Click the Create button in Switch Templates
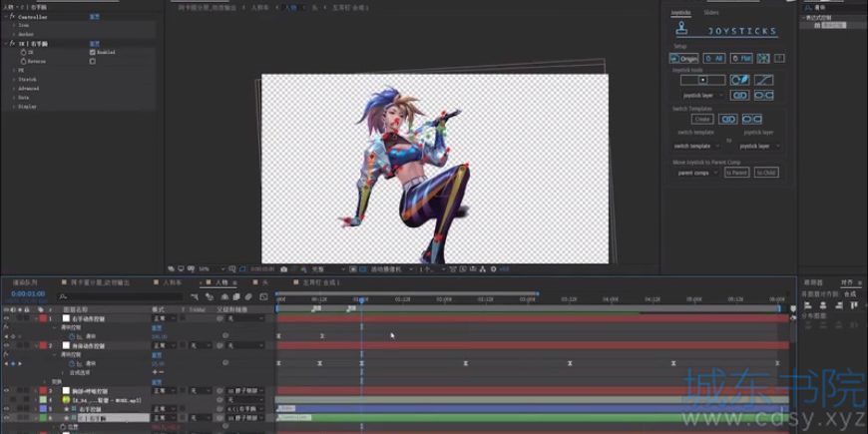The width and height of the screenshot is (868, 434). [x=702, y=119]
